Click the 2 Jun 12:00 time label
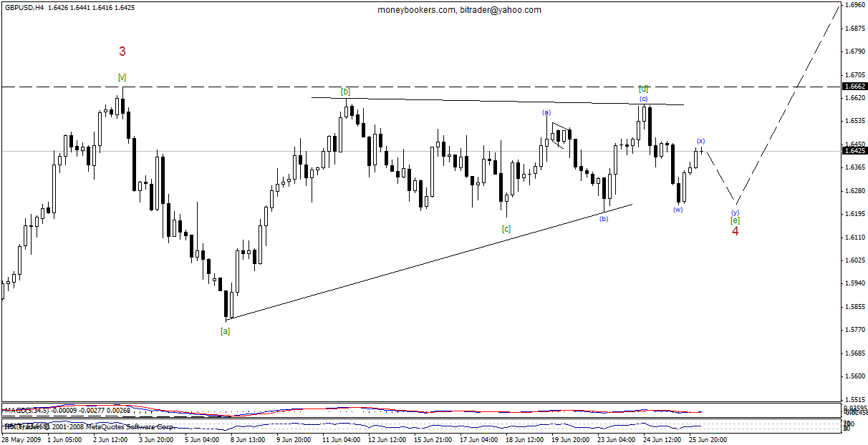Image resolution: width=868 pixels, height=445 pixels. click(x=109, y=439)
